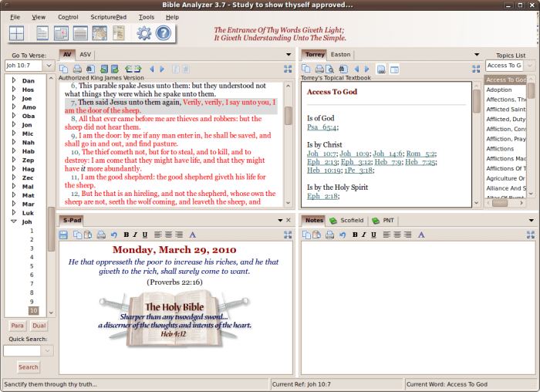Open the ScripturePad menu
Image resolution: width=540 pixels, height=392 pixels.
109,17
